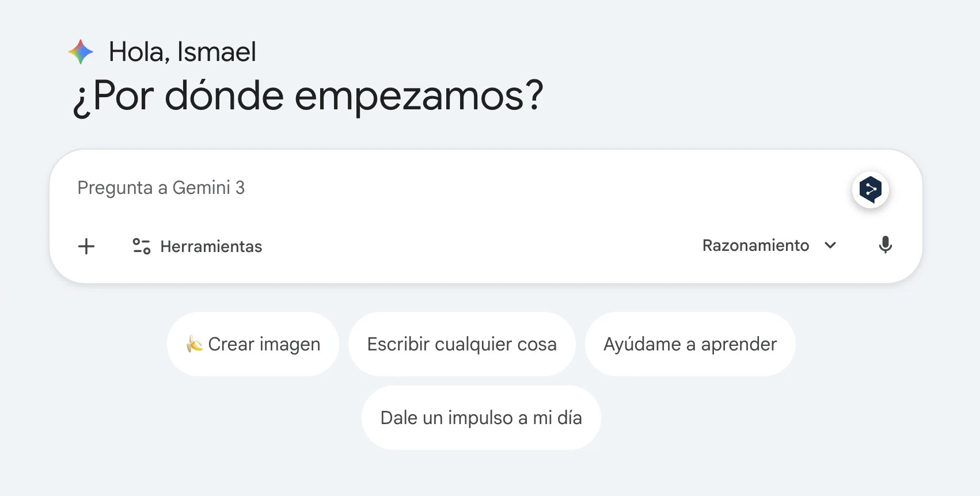Click the Gemini sparkle logo
Screen dimensions: 980x496
click(x=81, y=52)
